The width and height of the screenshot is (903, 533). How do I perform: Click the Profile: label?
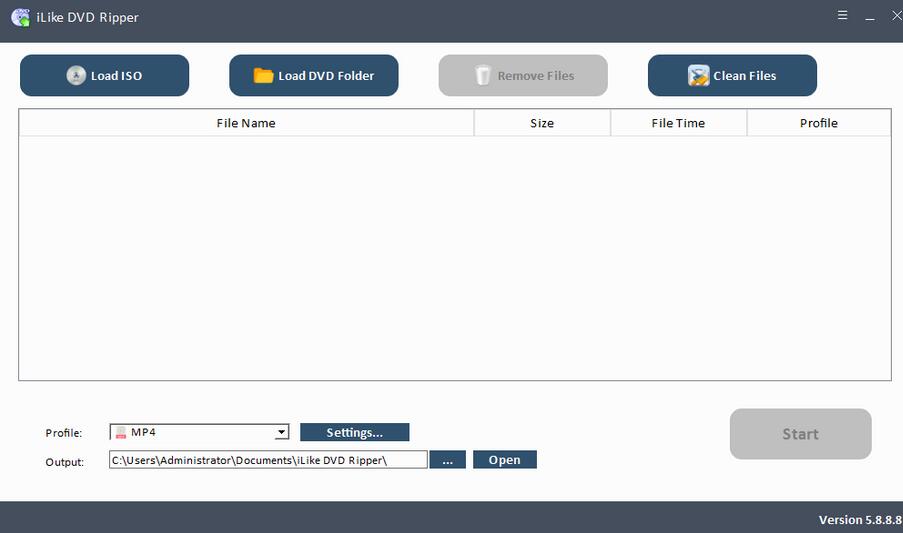64,433
